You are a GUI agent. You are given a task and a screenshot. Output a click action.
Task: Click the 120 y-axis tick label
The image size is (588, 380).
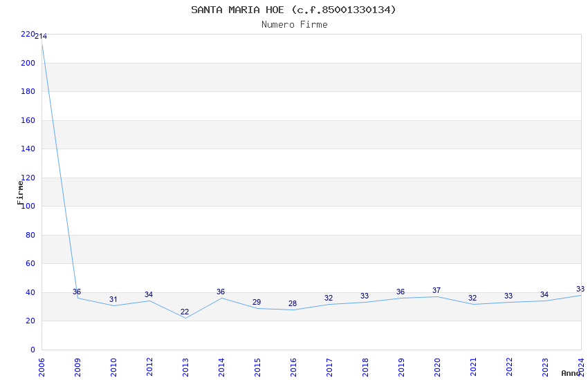pyautogui.click(x=28, y=178)
